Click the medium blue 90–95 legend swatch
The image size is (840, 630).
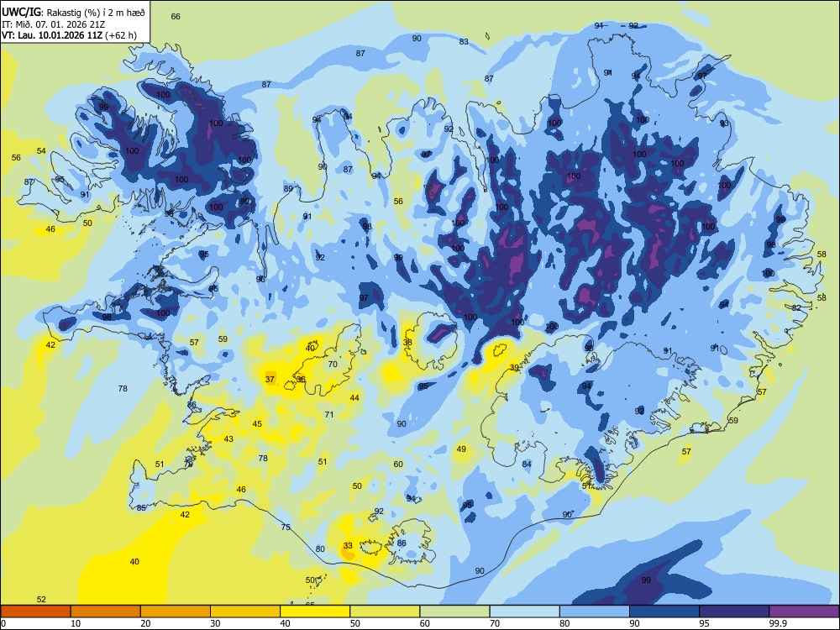pos(664,612)
